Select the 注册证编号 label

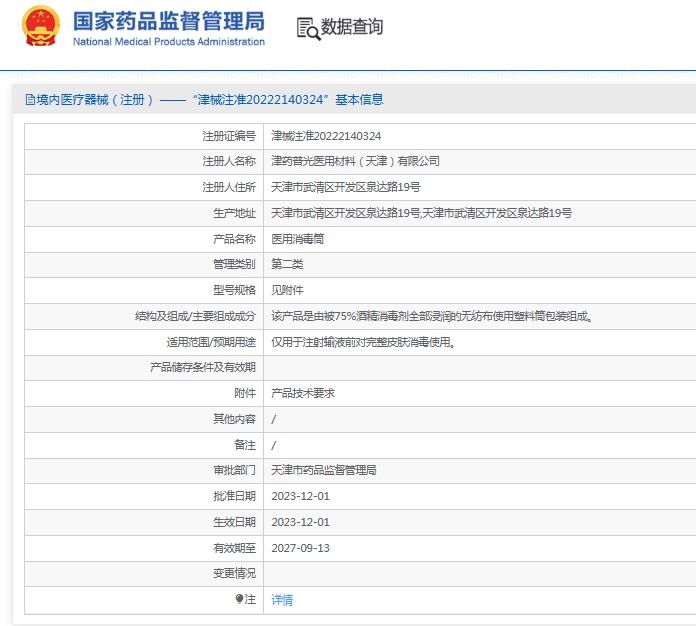pos(229,136)
